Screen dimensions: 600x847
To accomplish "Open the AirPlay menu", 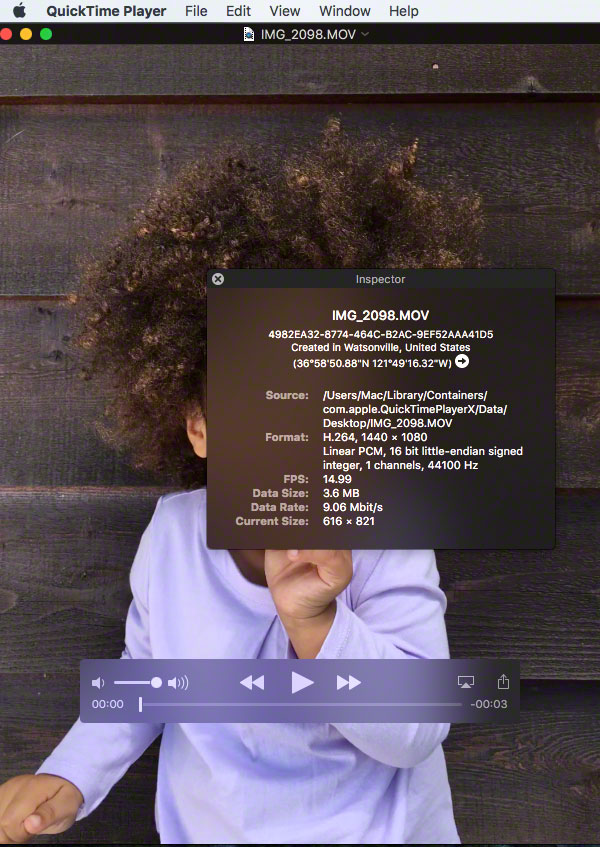I will [466, 682].
